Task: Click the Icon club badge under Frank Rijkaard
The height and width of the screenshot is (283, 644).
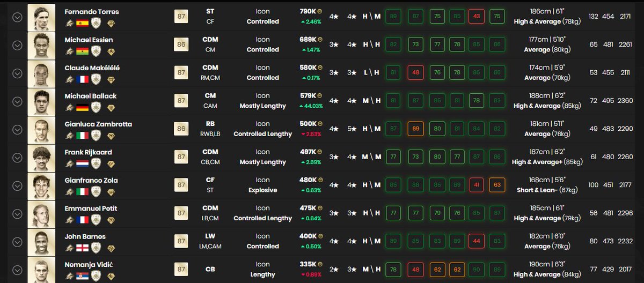Action: tap(97, 164)
